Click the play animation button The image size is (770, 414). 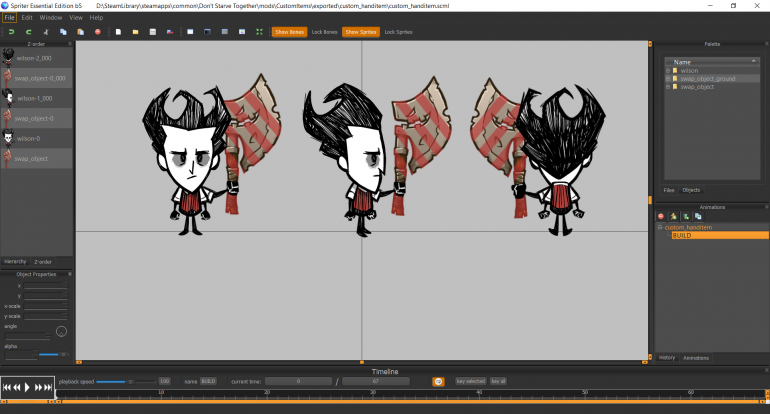[x=28, y=387]
